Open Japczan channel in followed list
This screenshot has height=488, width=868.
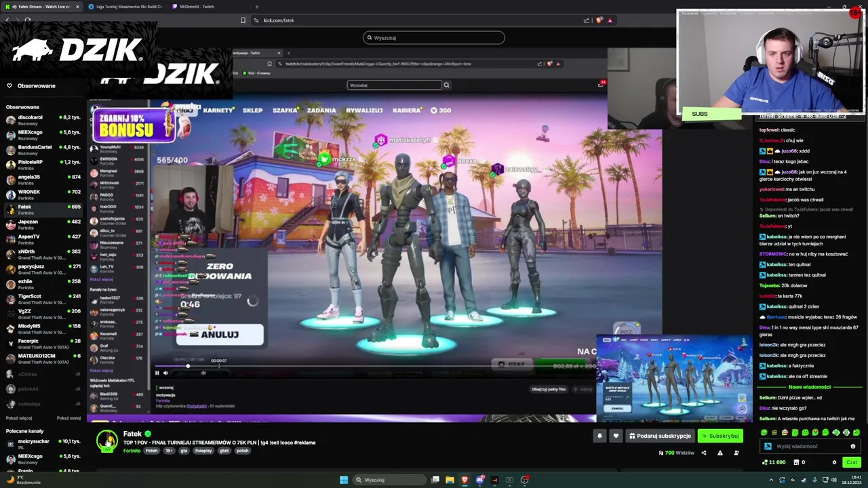click(x=43, y=224)
